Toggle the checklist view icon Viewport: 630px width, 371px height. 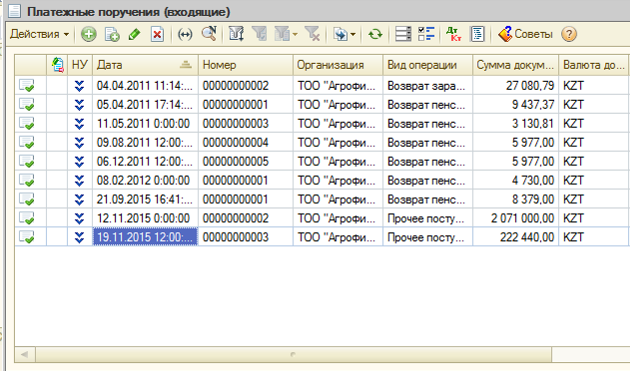point(426,34)
